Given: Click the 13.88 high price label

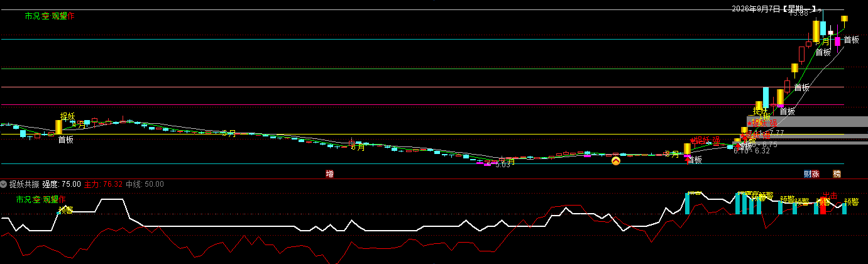Looking at the screenshot, I should pos(799,13).
